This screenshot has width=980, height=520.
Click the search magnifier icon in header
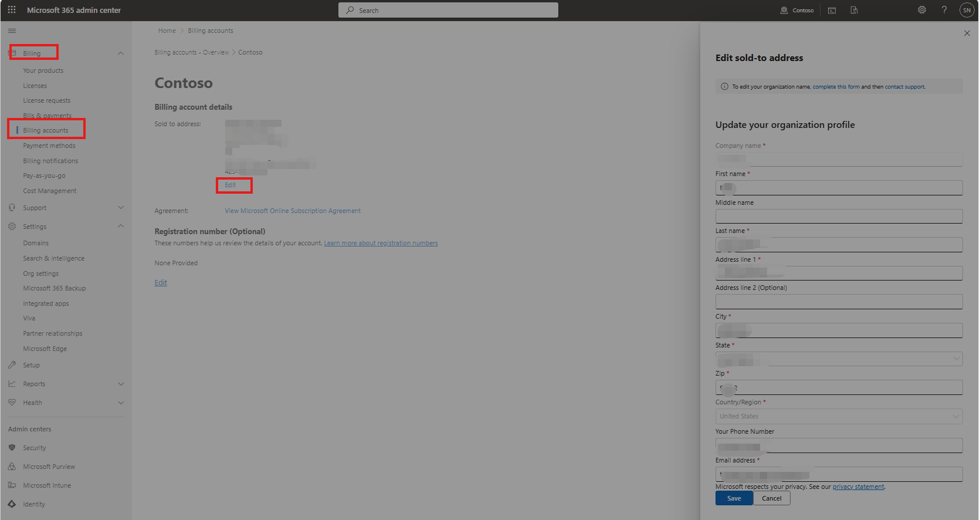(x=350, y=10)
